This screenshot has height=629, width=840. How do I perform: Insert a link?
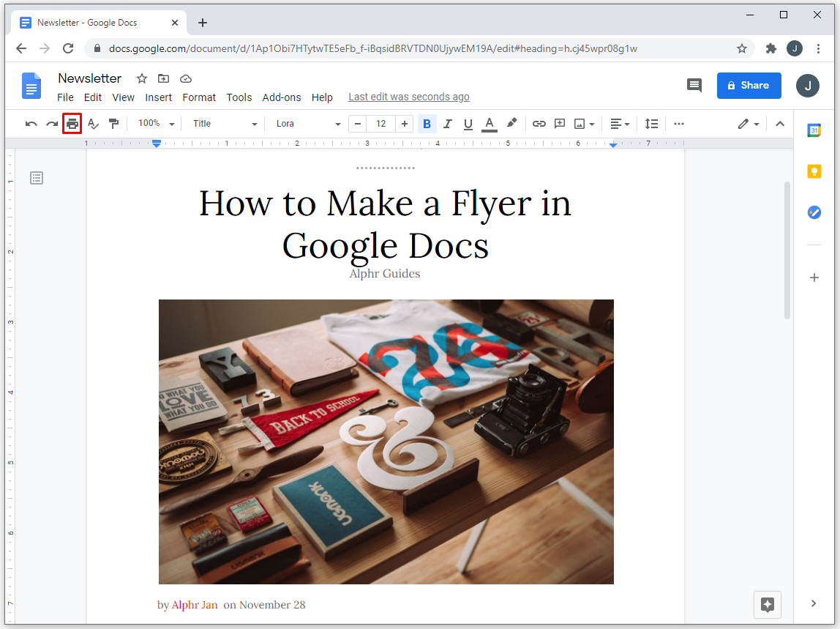tap(539, 123)
